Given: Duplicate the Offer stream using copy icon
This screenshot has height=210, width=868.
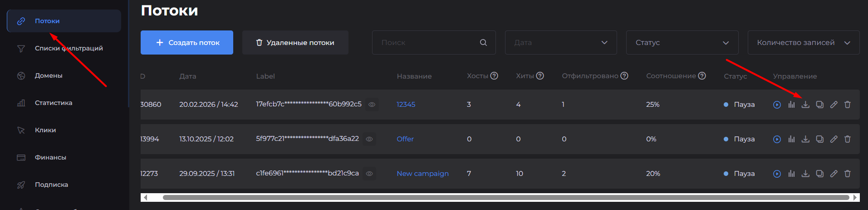Looking at the screenshot, I should 819,139.
